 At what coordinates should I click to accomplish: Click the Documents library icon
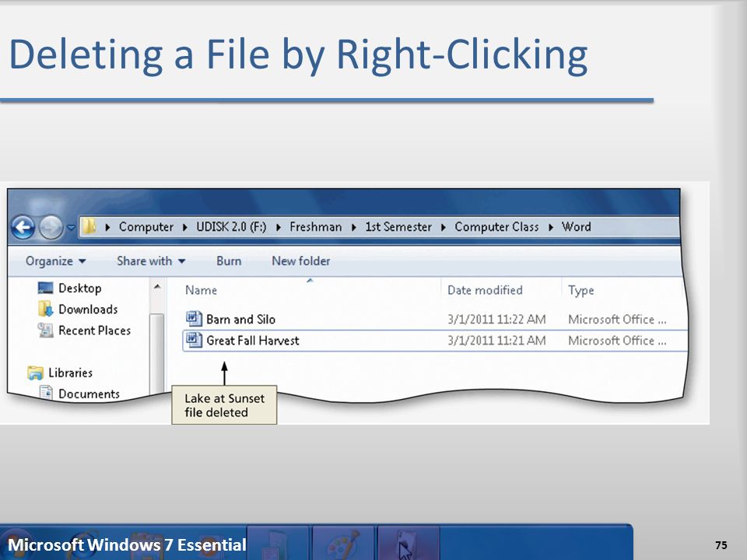46,392
